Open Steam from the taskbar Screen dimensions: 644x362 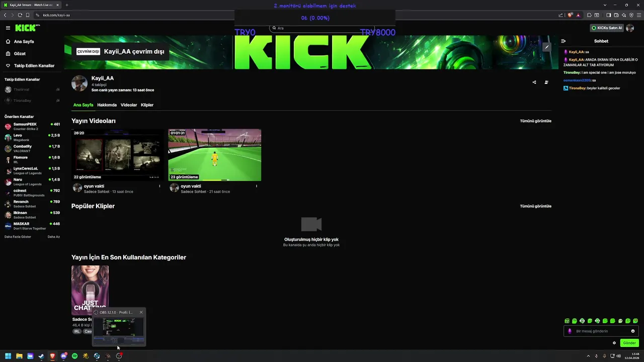(x=41, y=356)
